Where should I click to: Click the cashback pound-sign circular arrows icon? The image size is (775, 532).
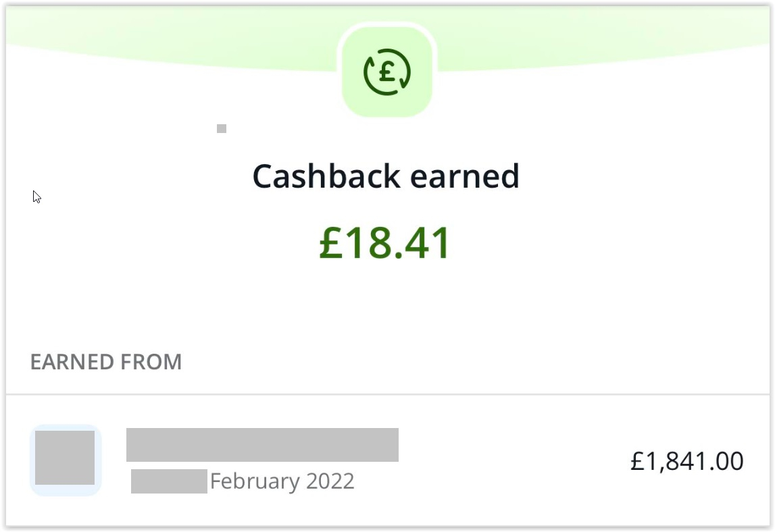(387, 72)
